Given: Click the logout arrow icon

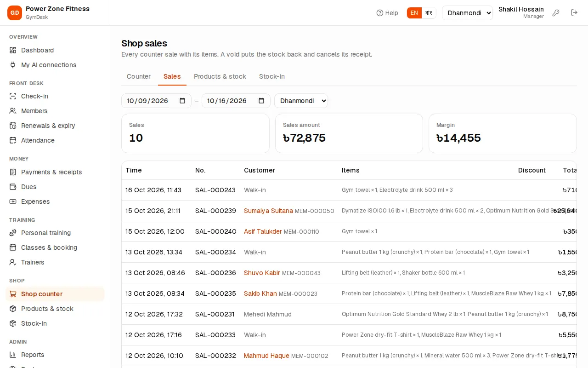Looking at the screenshot, I should click(574, 13).
